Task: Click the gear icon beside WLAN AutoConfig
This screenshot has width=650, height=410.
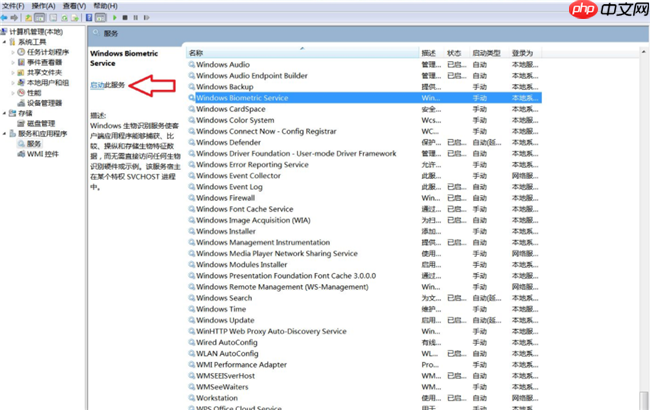Action: coord(192,354)
